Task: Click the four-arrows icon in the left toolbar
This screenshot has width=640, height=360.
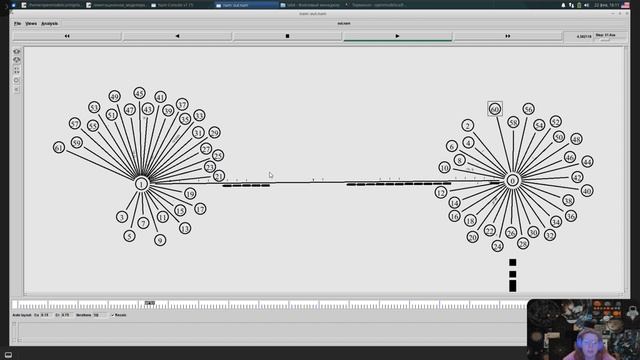Action: (x=17, y=71)
